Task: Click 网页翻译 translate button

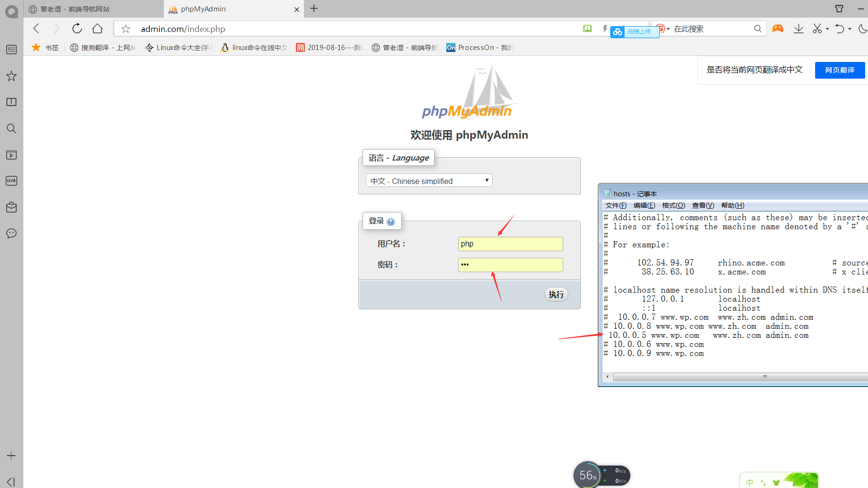Action: 840,70
